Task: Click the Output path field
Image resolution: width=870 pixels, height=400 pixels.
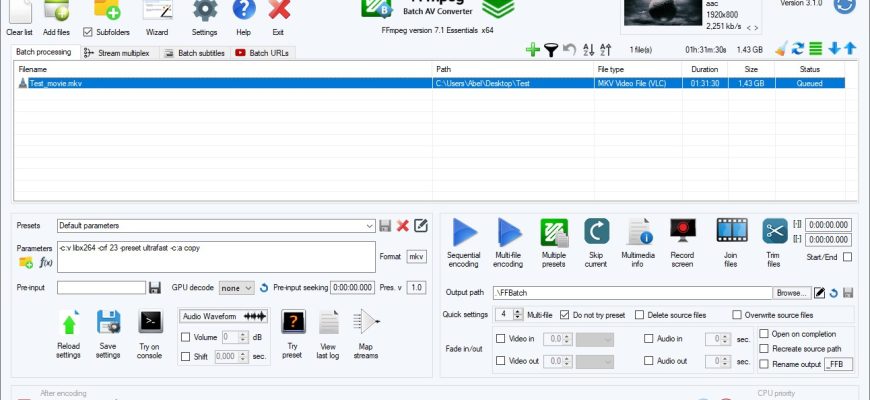Action: tap(633, 292)
